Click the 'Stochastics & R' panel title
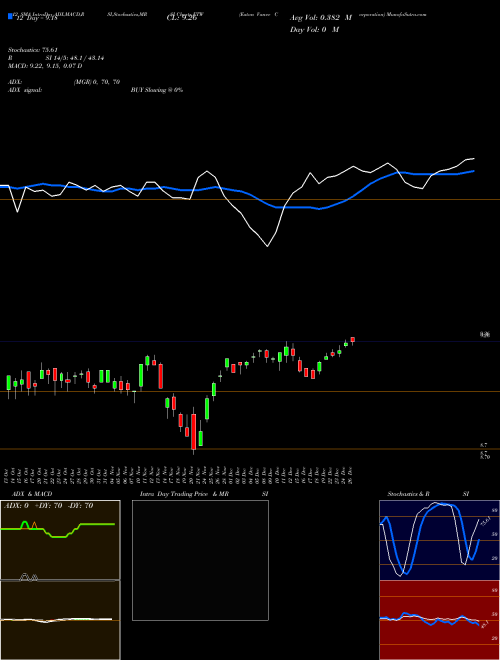 point(408,494)
